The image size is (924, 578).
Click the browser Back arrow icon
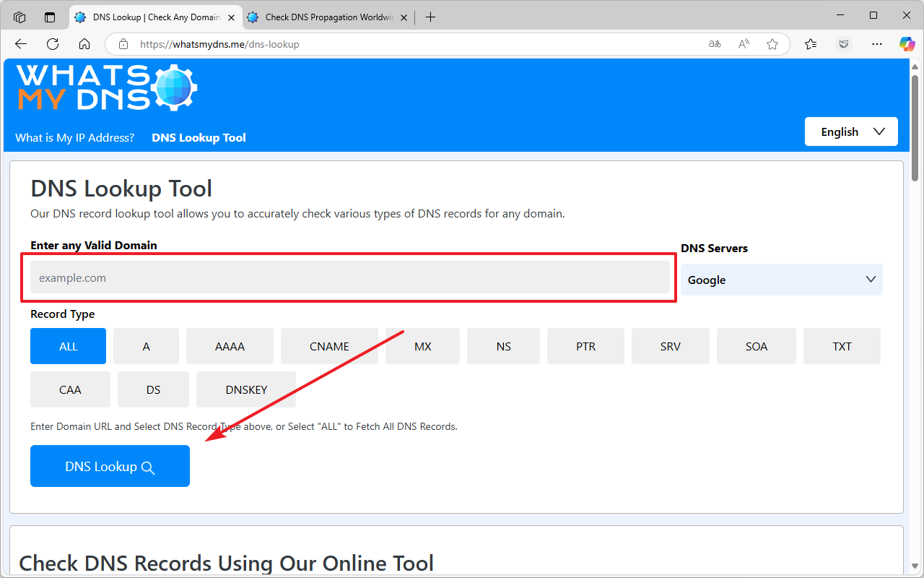point(20,44)
